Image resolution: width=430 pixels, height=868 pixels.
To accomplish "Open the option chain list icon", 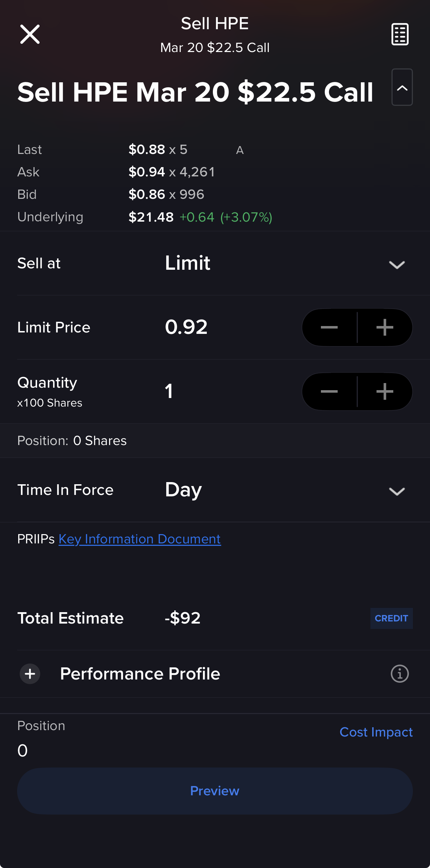I will tap(400, 34).
